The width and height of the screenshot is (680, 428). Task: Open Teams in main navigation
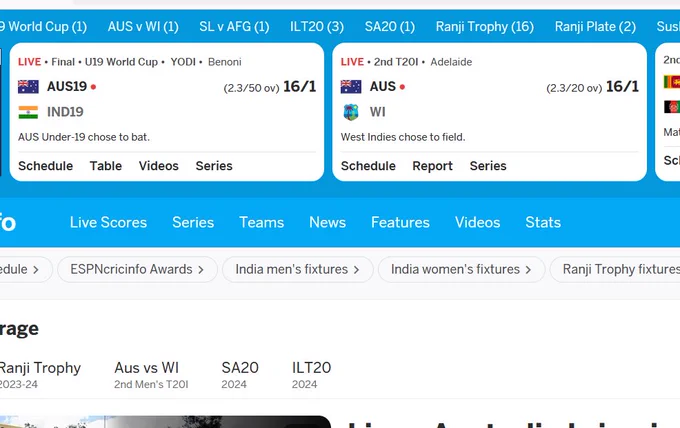click(x=262, y=222)
